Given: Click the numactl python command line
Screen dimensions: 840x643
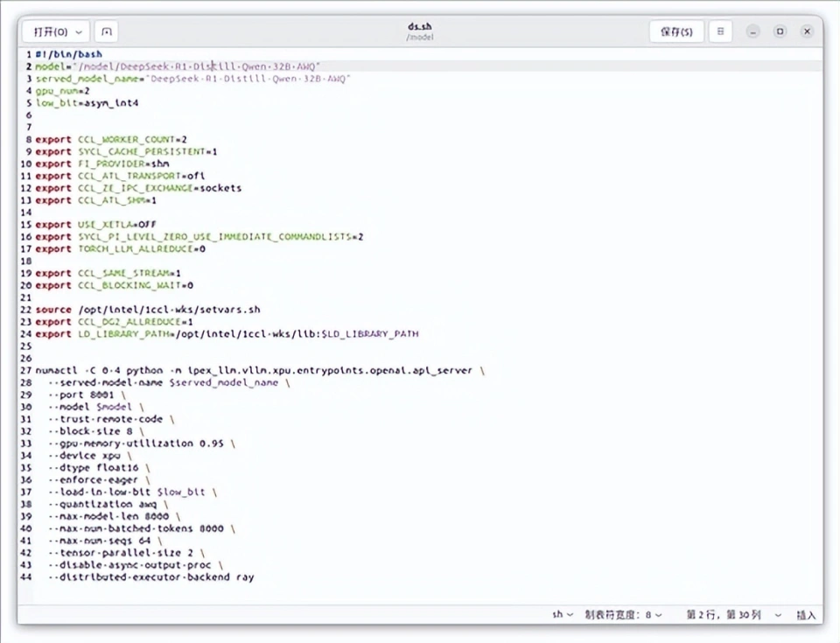Looking at the screenshot, I should 260,370.
